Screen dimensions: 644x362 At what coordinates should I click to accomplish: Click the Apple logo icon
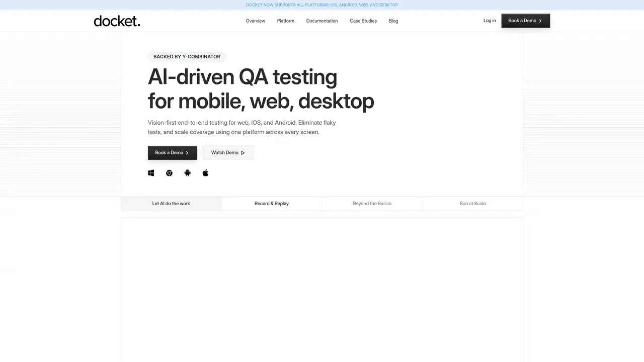205,173
